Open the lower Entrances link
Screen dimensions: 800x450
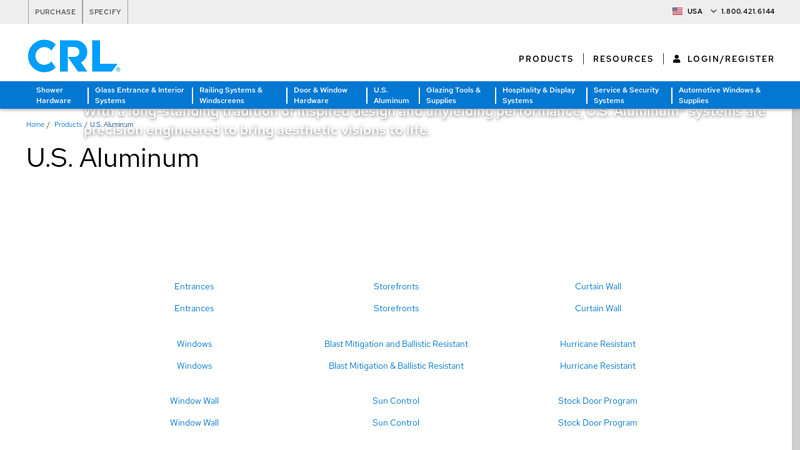[194, 309]
